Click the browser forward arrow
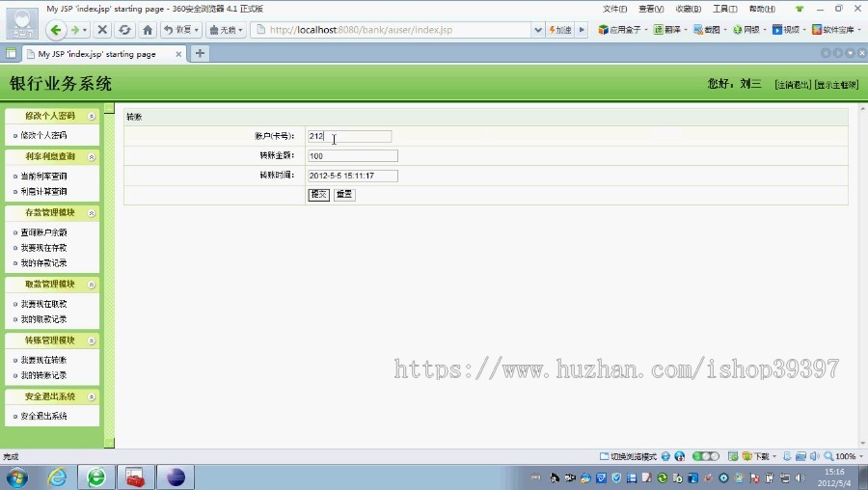 pos(75,30)
